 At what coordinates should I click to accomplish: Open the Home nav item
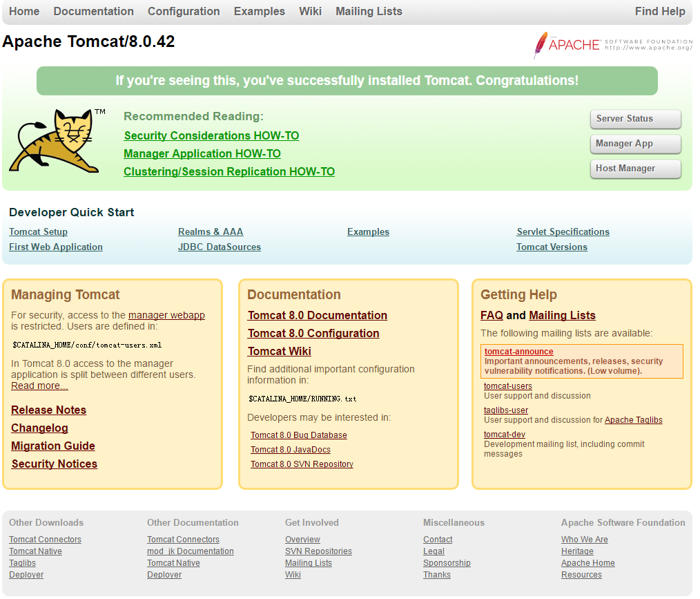(24, 11)
